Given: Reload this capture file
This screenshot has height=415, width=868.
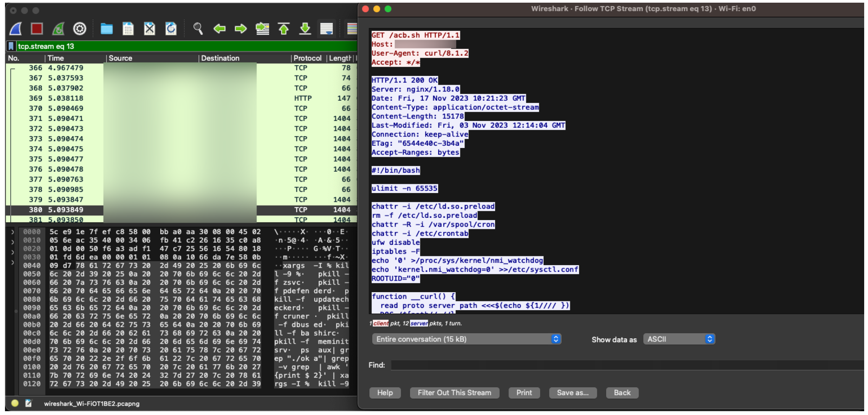Looking at the screenshot, I should [171, 29].
